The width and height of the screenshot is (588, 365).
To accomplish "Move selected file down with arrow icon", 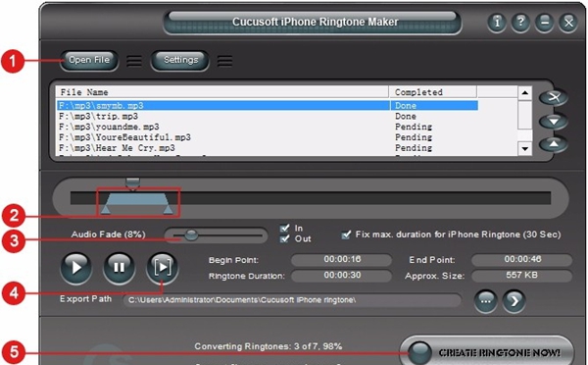I will [x=554, y=122].
